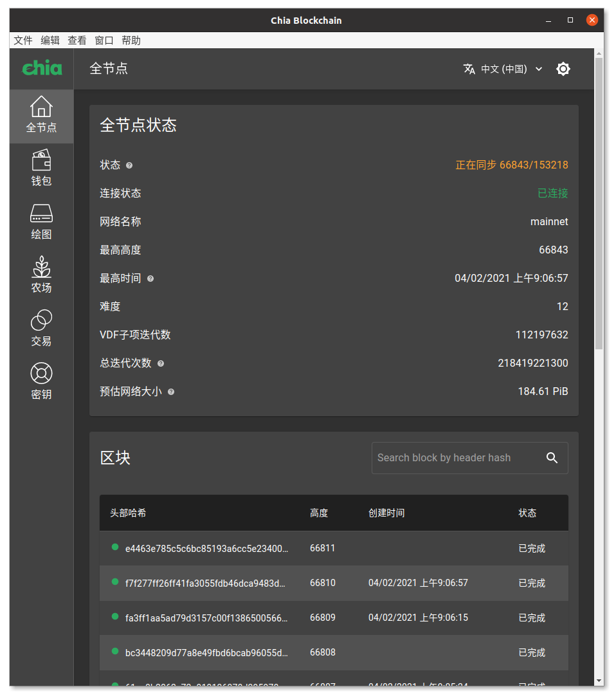616x698 pixels.
Task: Open the 窗口 menu
Action: [104, 41]
